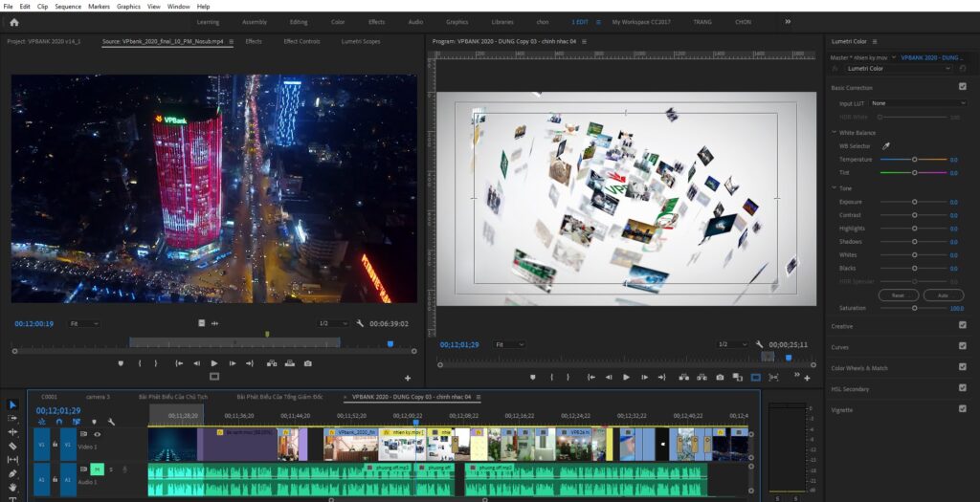Open Source monitor Fit zoom dropdown
980x502 pixels.
(84, 323)
